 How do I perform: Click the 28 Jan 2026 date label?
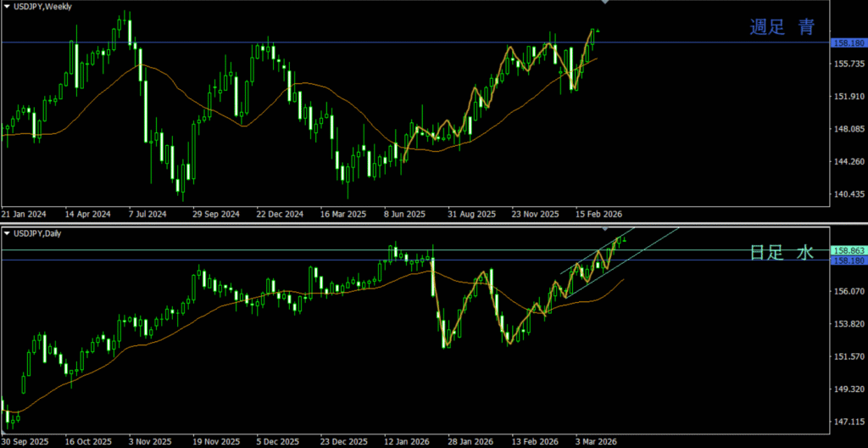(470, 442)
